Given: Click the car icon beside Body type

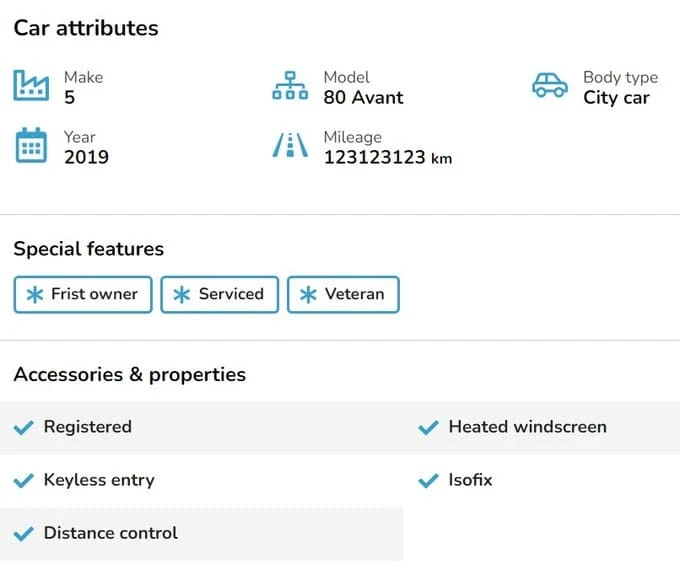Looking at the screenshot, I should (549, 86).
